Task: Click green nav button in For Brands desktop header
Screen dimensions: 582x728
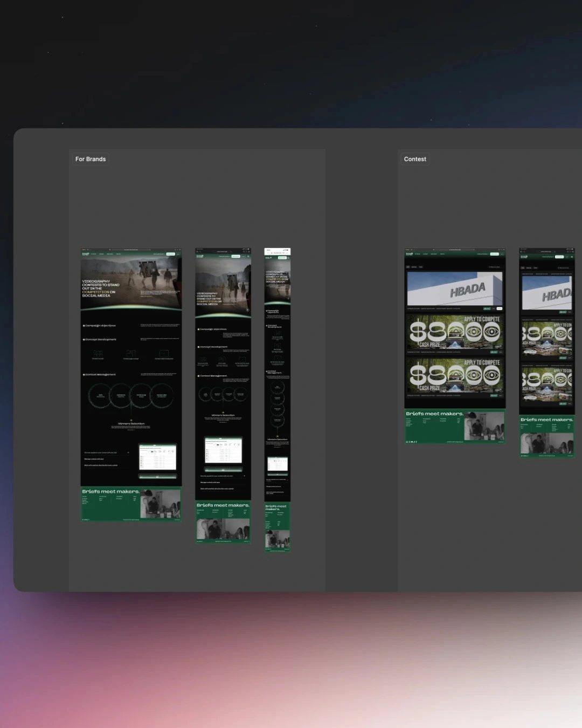Action: [170, 254]
